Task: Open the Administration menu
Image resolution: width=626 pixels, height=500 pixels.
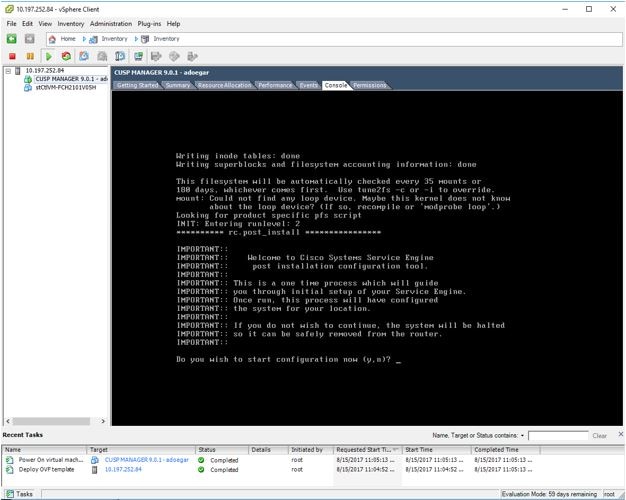Action: (111, 24)
